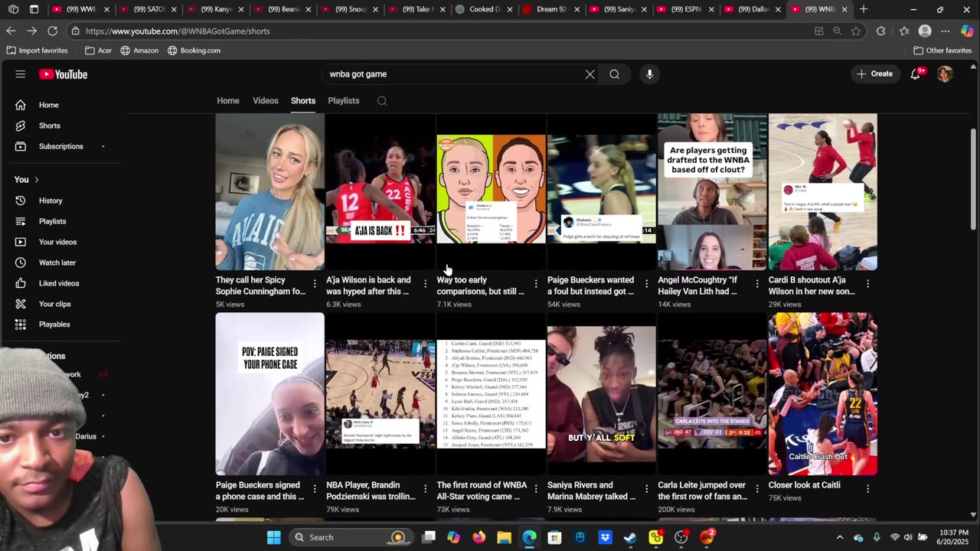This screenshot has height=551, width=980.
Task: Open the YouTube hamburger guide menu
Action: pyautogui.click(x=21, y=74)
